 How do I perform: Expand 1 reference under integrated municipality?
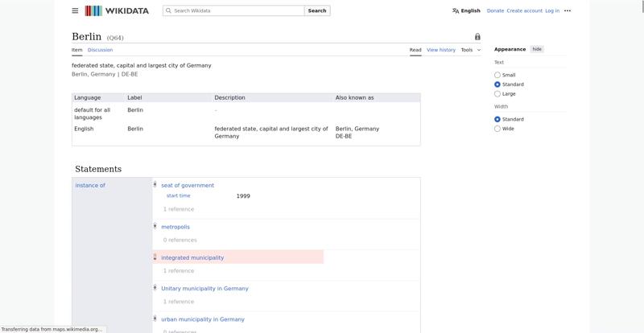[x=178, y=271]
